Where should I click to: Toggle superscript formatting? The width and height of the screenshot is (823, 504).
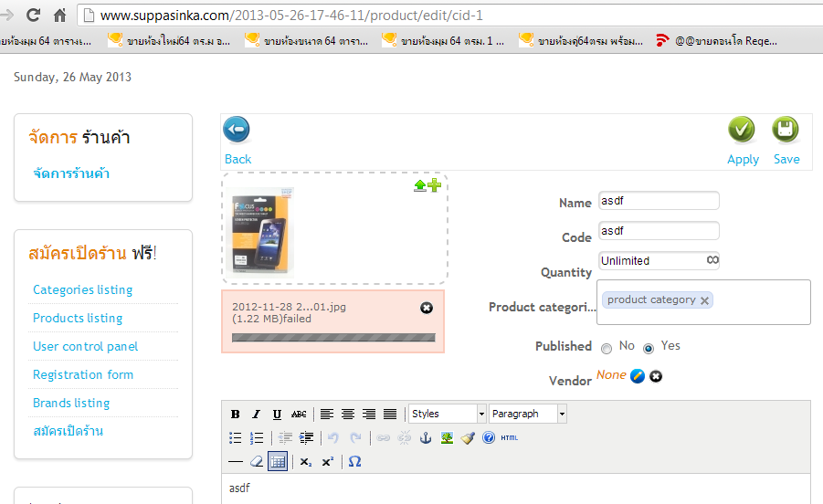(328, 462)
